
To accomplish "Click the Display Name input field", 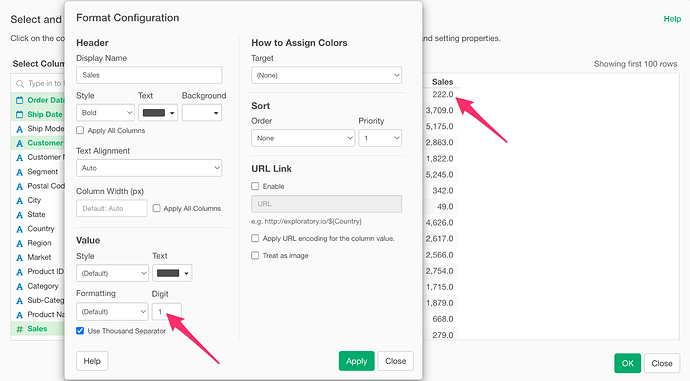I will click(x=149, y=75).
